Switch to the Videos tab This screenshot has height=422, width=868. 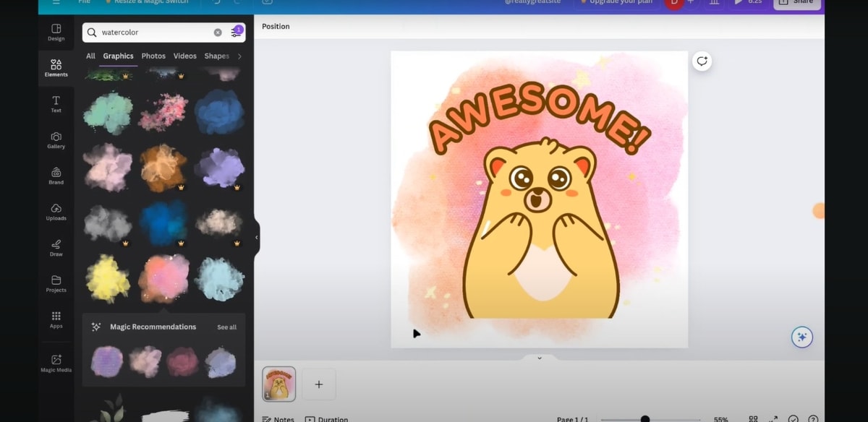[184, 56]
